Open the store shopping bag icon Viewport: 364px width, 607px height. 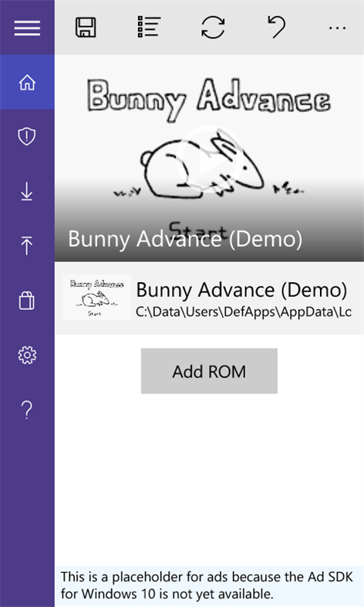pyautogui.click(x=27, y=300)
